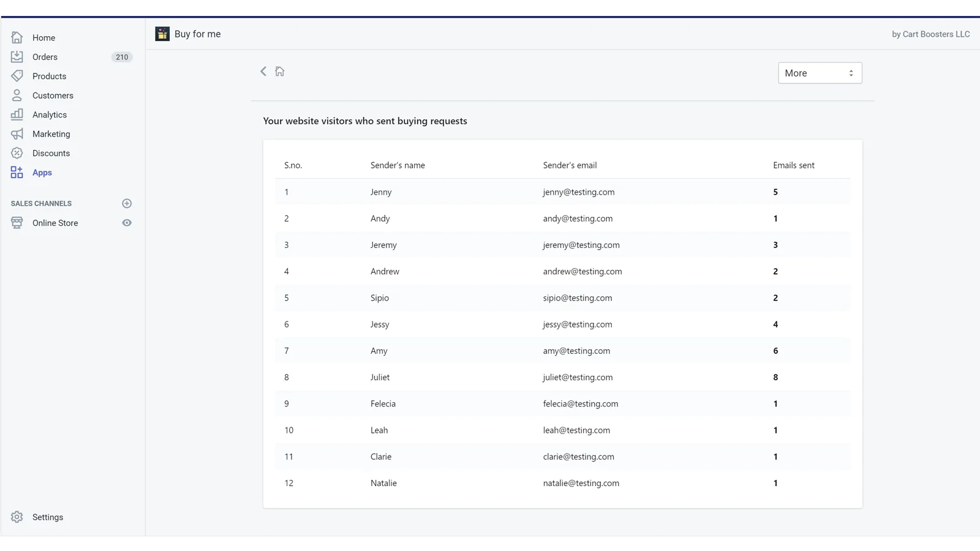
Task: Select the Jessy name cell
Action: [x=380, y=324]
